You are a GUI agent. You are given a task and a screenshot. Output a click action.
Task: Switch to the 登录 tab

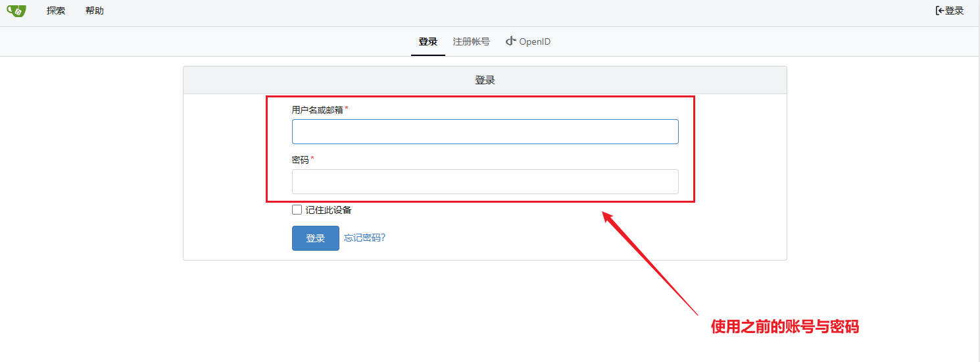[x=428, y=41]
